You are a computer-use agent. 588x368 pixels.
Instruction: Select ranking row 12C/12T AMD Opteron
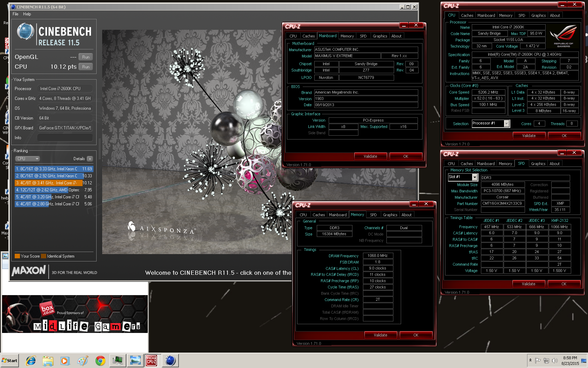point(54,190)
